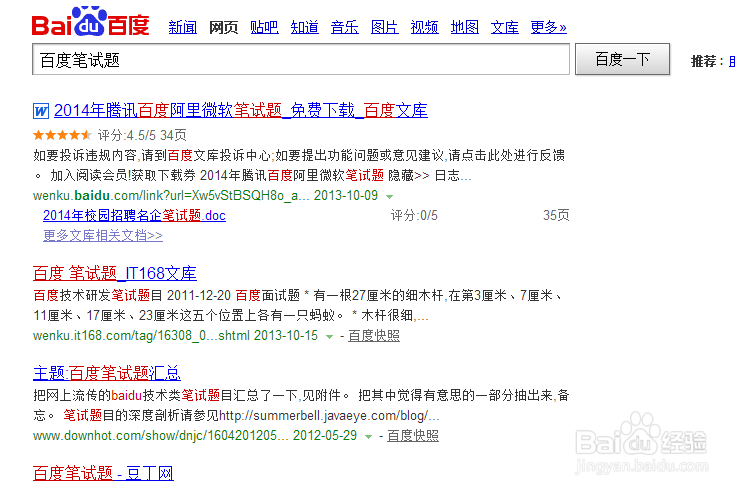The image size is (751, 492).
Task: Click the 百度一下 search button
Action: [x=622, y=59]
